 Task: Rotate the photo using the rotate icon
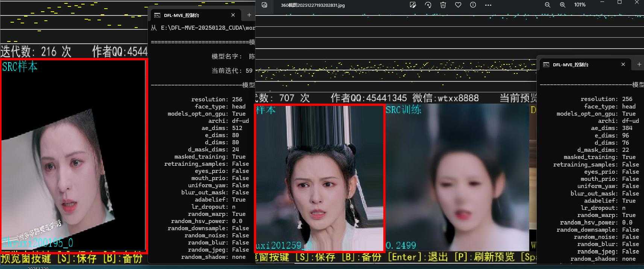point(428,5)
